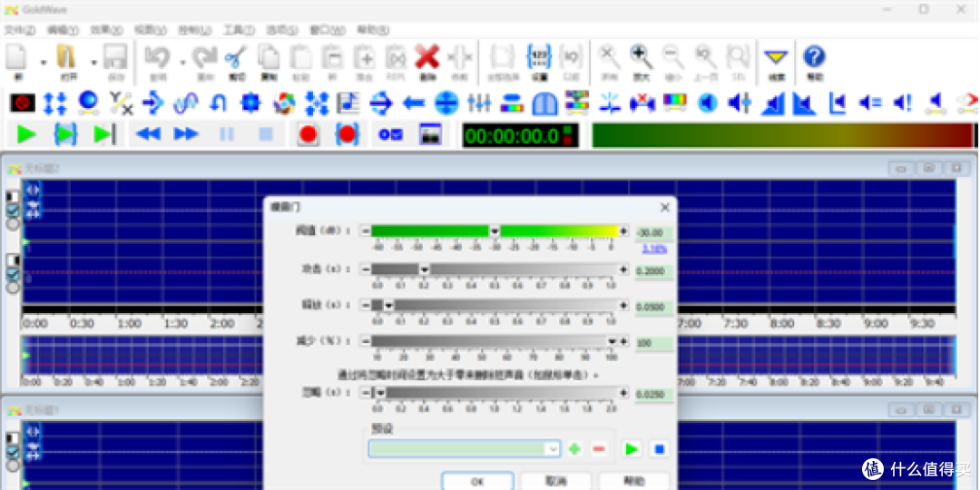Open the Window menu
Image resolution: width=980 pixels, height=490 pixels.
328,30
